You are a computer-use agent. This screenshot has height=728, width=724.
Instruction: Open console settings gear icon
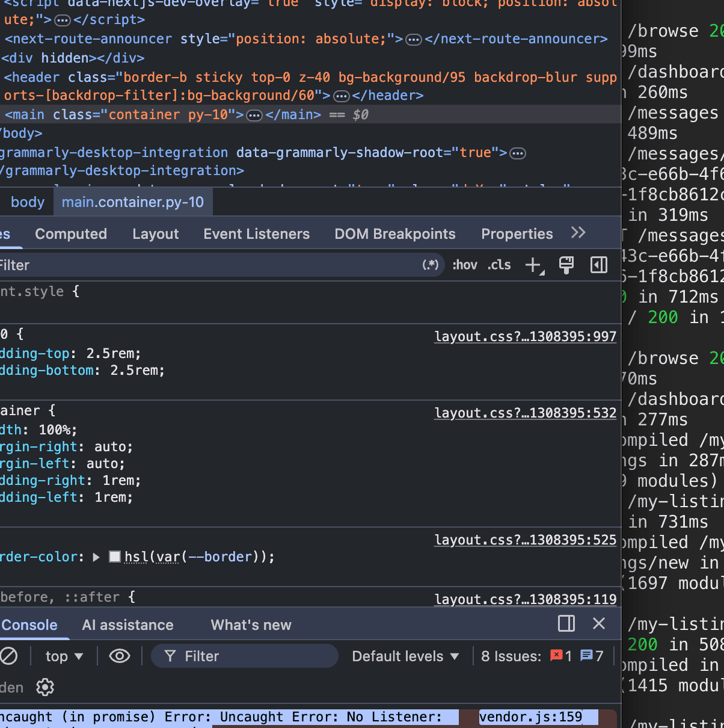[x=45, y=687]
